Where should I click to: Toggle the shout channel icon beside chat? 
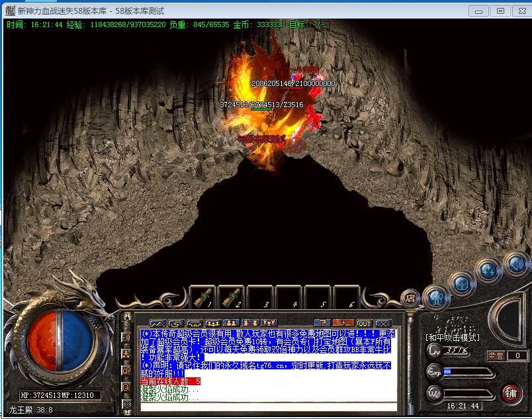126,337
